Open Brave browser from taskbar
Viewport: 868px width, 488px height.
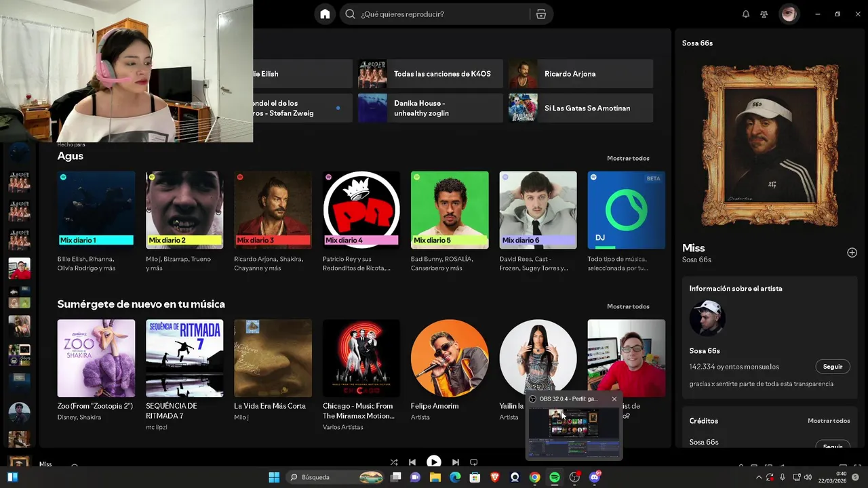pyautogui.click(x=495, y=477)
